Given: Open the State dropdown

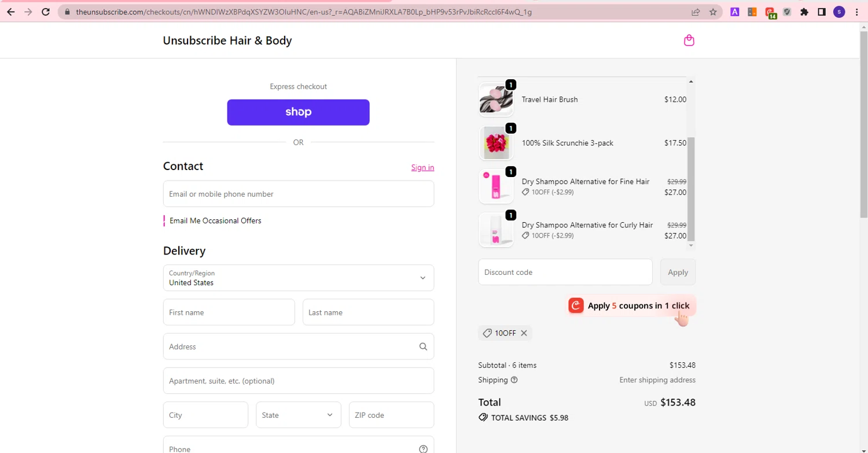Looking at the screenshot, I should click(298, 415).
